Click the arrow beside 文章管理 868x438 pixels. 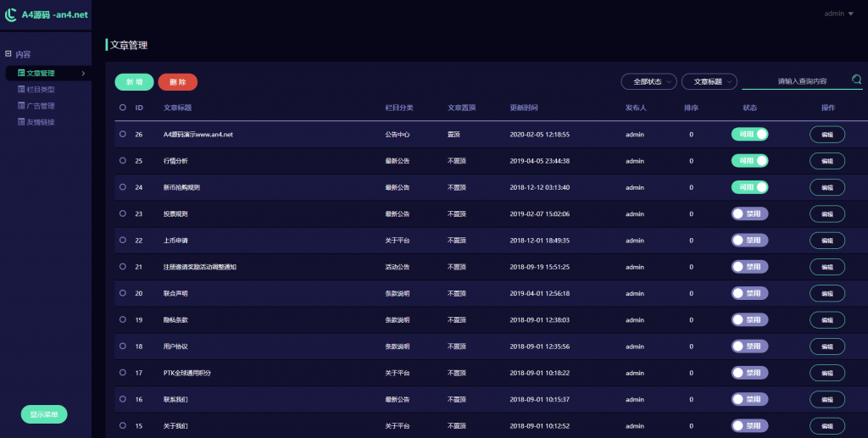[82, 74]
